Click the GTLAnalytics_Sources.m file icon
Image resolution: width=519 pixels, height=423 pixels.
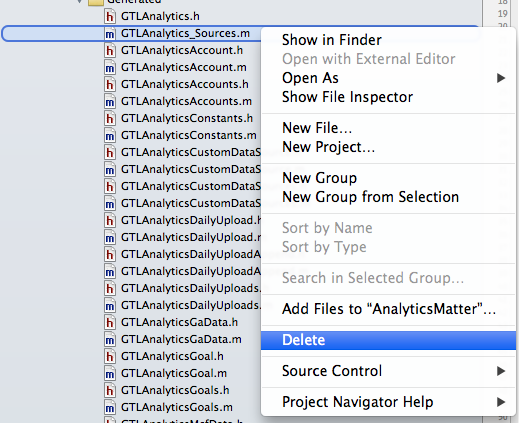coord(110,34)
